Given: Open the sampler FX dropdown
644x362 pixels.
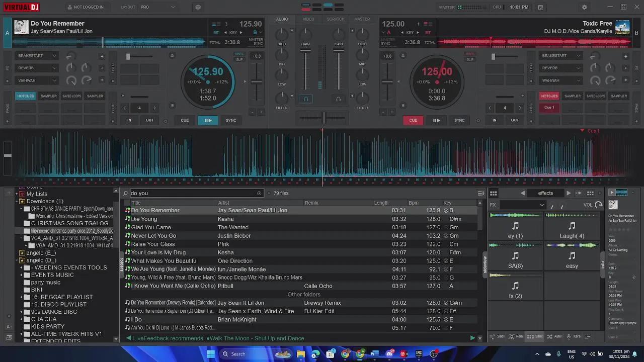Looking at the screenshot, I should point(523,205).
